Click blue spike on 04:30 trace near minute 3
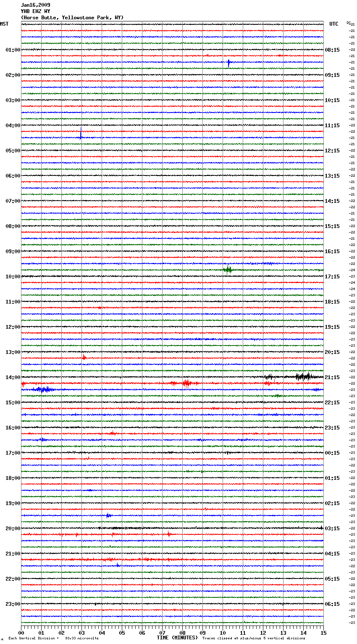357x644 pixels. pyautogui.click(x=81, y=134)
